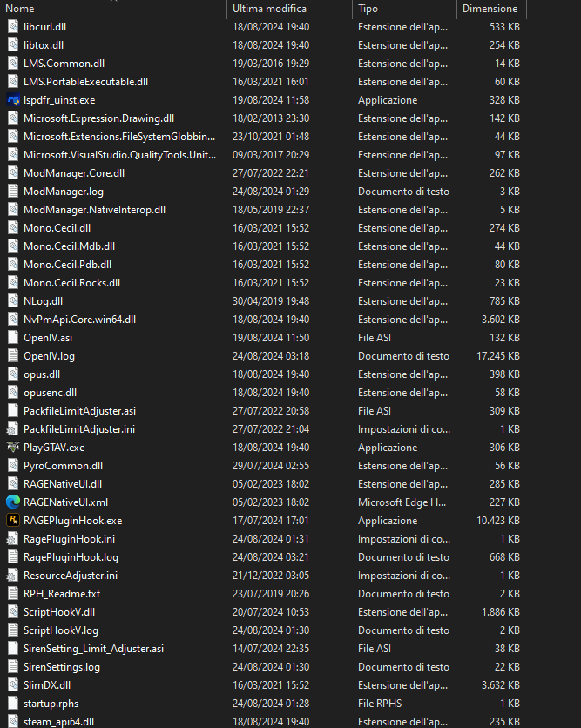
Task: Click the date 24/08/2024 03:21
Action: pyautogui.click(x=271, y=557)
